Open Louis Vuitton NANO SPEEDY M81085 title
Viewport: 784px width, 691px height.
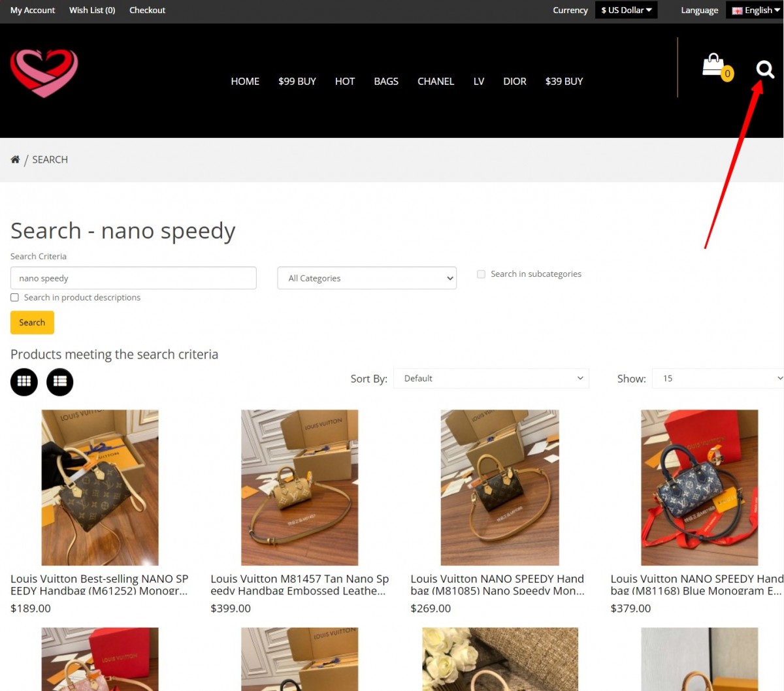click(x=498, y=585)
